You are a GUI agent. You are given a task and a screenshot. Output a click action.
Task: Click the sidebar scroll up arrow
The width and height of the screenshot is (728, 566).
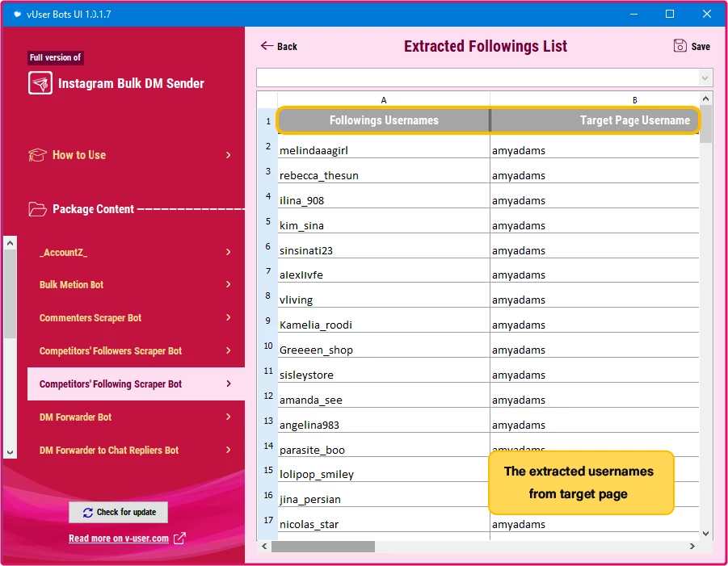[11, 243]
